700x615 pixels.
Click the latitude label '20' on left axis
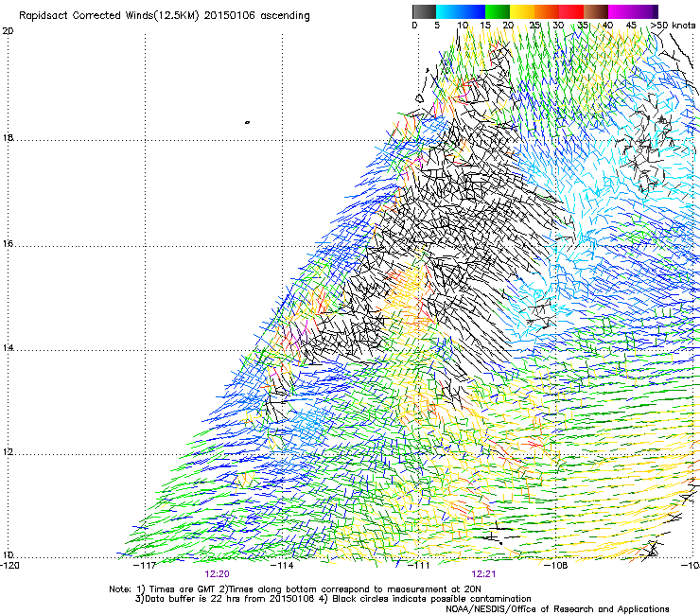(8, 31)
